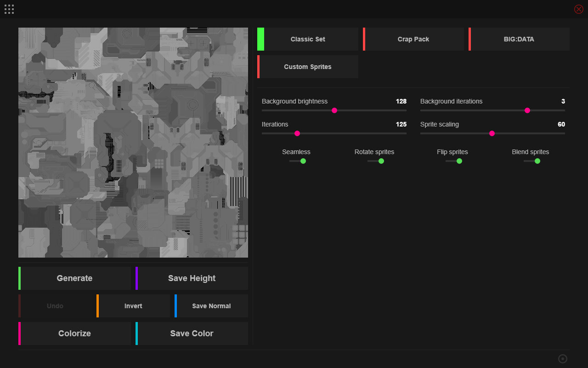Click the circular target icon at bottom right
Viewport: 588px width, 368px height.
click(x=563, y=359)
